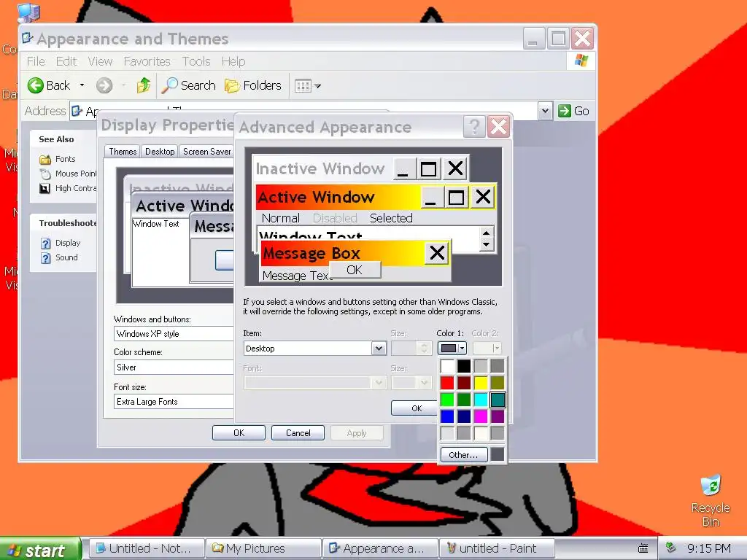Pick the white color swatch
The width and height of the screenshot is (747, 560).
(x=447, y=366)
